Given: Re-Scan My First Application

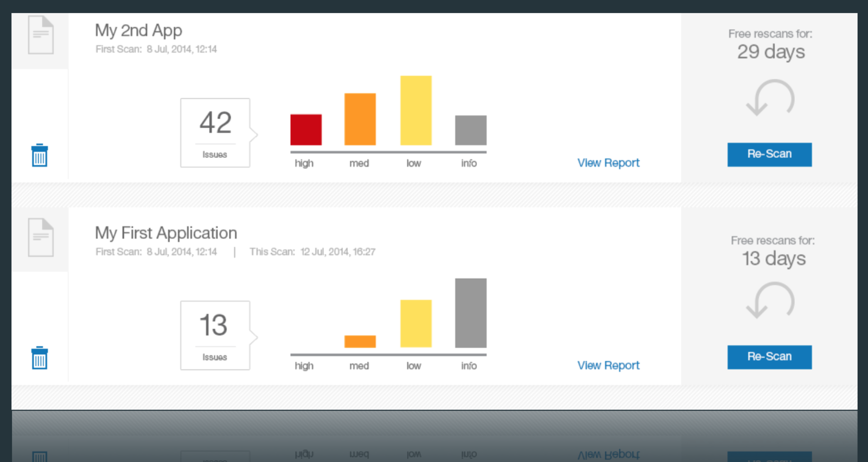Looking at the screenshot, I should 769,357.
